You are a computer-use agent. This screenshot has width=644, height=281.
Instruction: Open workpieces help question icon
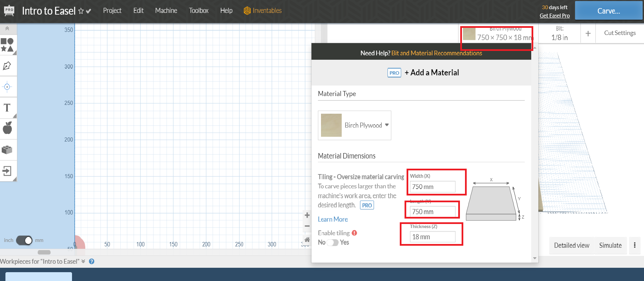coord(92,261)
